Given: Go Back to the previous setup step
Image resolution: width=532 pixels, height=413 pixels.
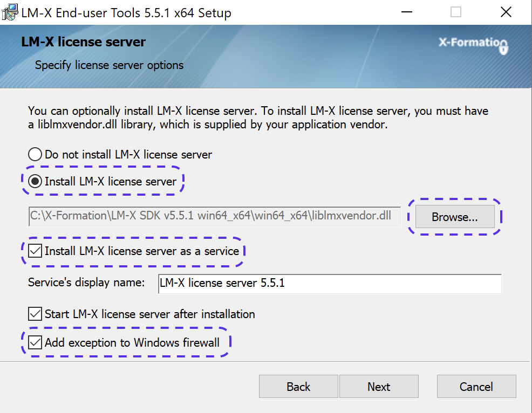Looking at the screenshot, I should (x=298, y=387).
